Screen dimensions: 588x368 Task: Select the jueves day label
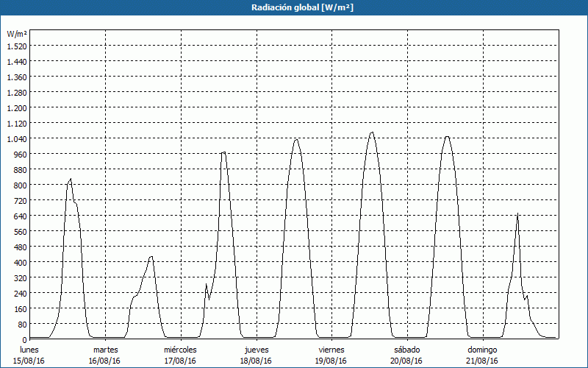(x=256, y=350)
